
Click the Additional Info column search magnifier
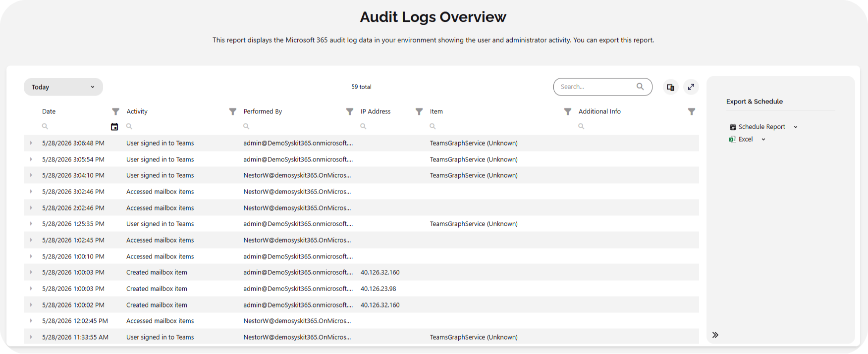click(x=581, y=126)
